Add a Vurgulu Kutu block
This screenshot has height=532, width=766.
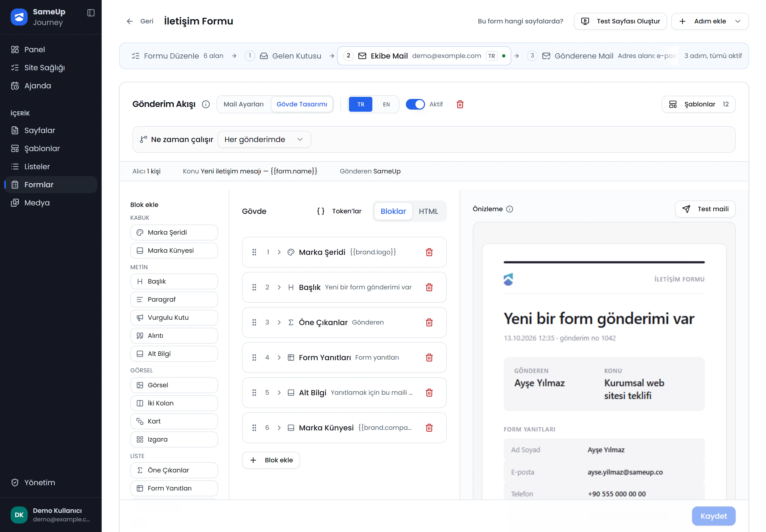coord(174,318)
